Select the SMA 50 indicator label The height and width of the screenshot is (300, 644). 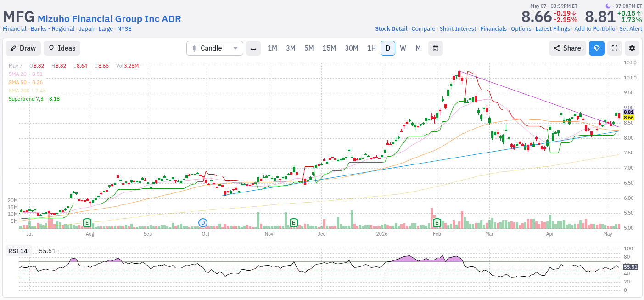coord(26,82)
